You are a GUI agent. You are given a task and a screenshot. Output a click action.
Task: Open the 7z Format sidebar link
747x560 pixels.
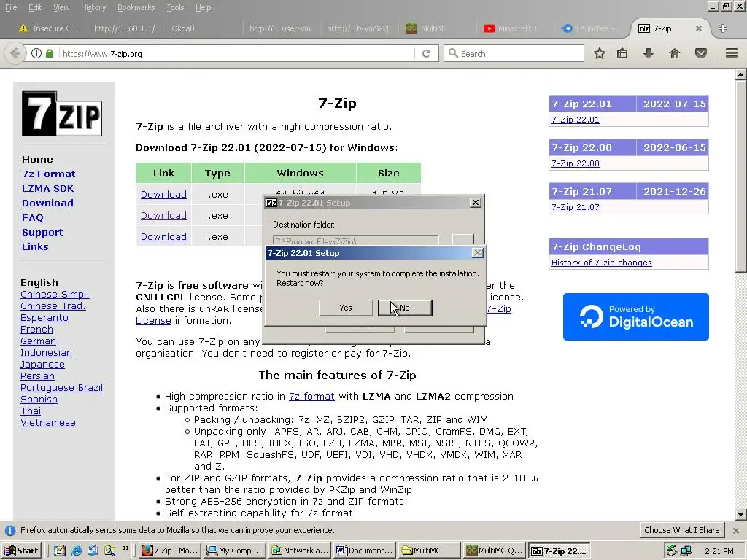(49, 174)
